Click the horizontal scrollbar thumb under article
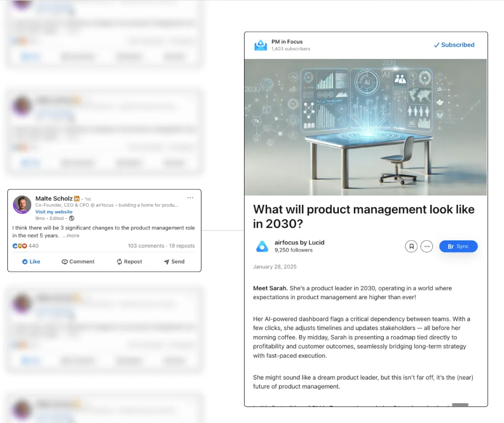 (460, 405)
